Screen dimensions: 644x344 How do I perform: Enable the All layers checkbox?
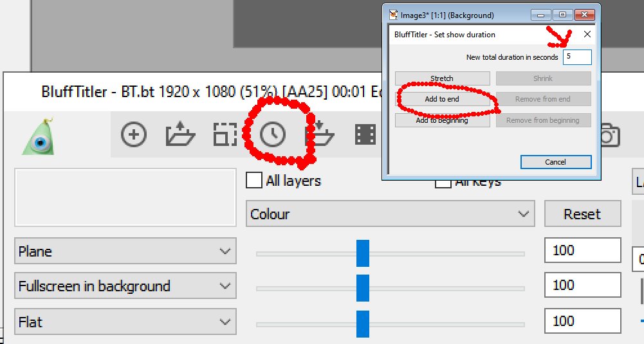pos(254,180)
